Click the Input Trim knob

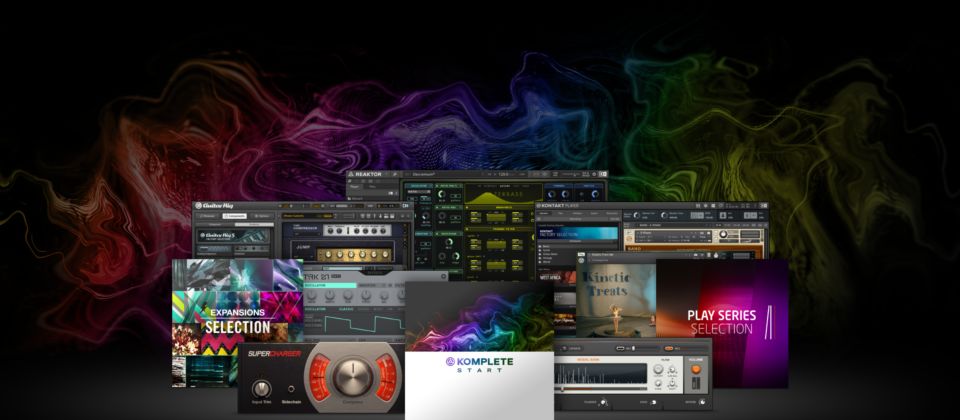click(x=261, y=388)
